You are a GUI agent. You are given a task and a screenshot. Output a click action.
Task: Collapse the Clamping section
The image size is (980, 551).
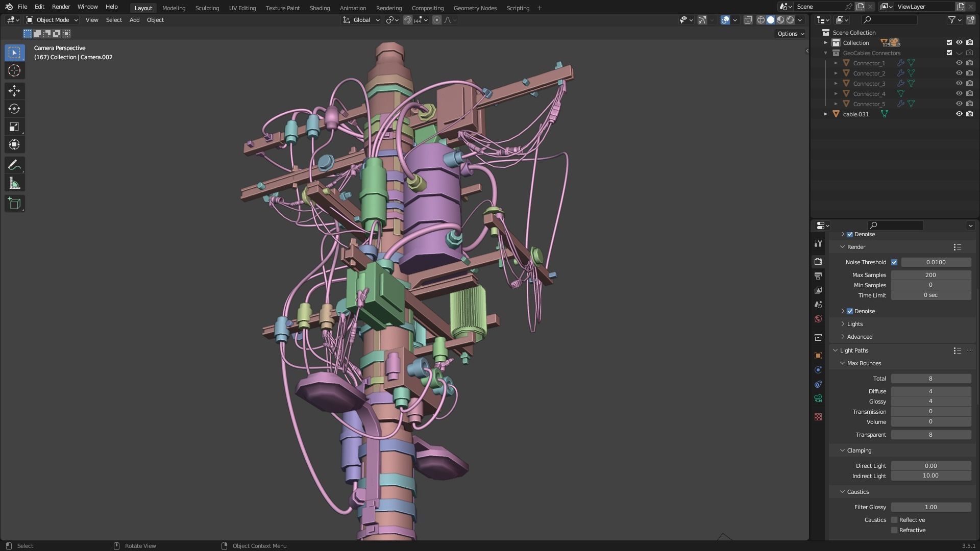(859, 450)
